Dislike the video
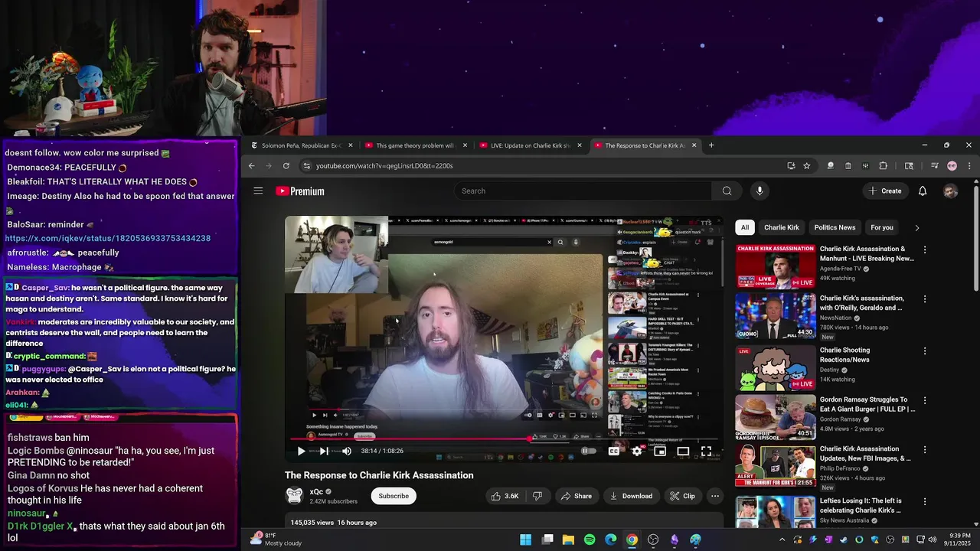This screenshot has width=980, height=551. pos(537,496)
